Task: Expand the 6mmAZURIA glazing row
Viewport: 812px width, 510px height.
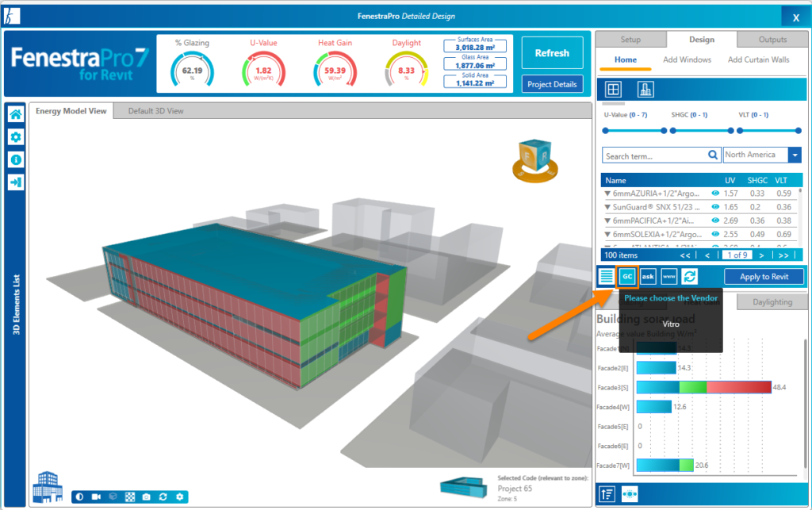Action: [x=607, y=194]
